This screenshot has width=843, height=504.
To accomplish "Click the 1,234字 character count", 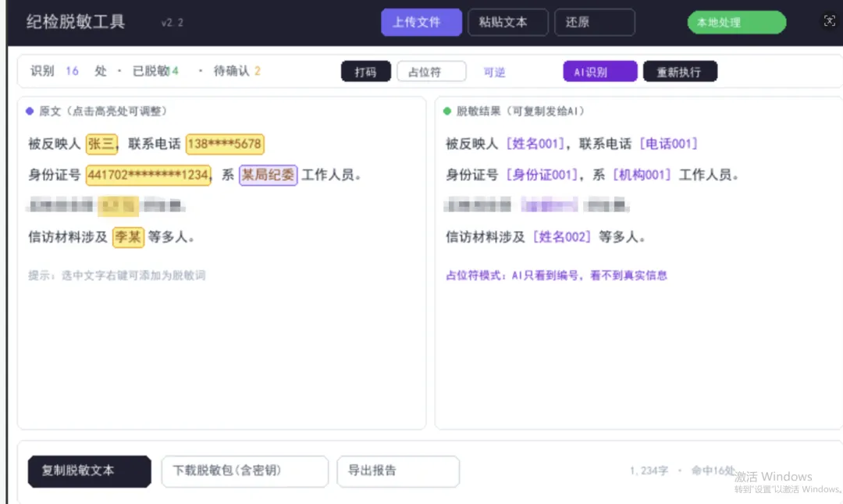I will coord(649,470).
